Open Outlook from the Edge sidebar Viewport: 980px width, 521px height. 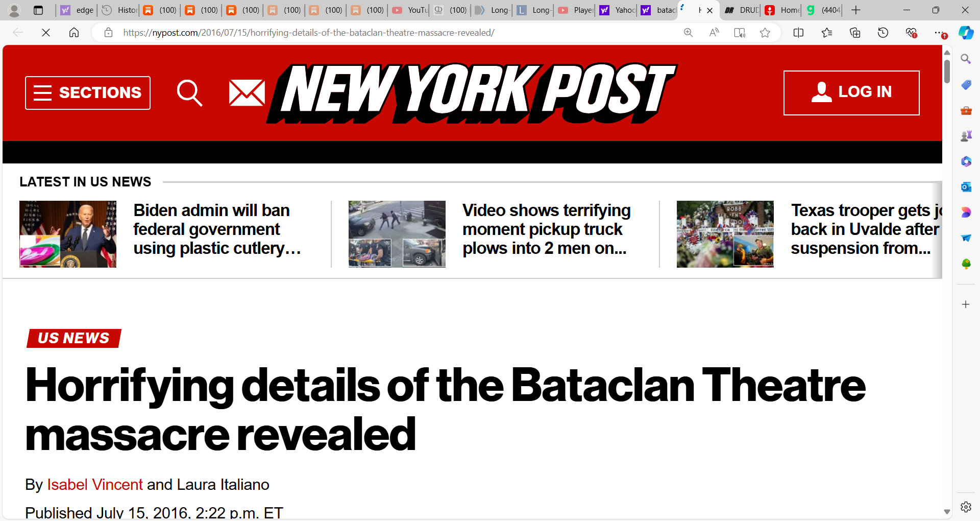click(x=966, y=187)
